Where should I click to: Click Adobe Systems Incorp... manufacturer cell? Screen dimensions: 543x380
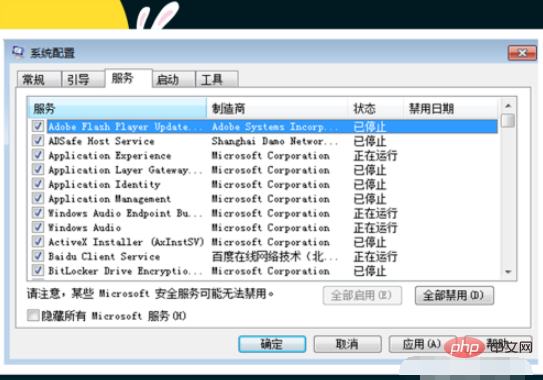tap(275, 126)
